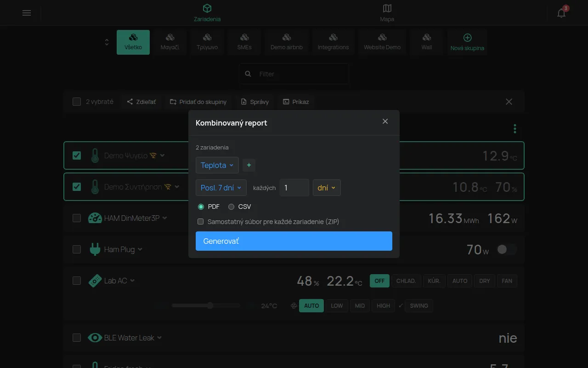Image resolution: width=588 pixels, height=368 pixels.
Task: Click the BLE Water Leak eye icon
Action: (95, 338)
